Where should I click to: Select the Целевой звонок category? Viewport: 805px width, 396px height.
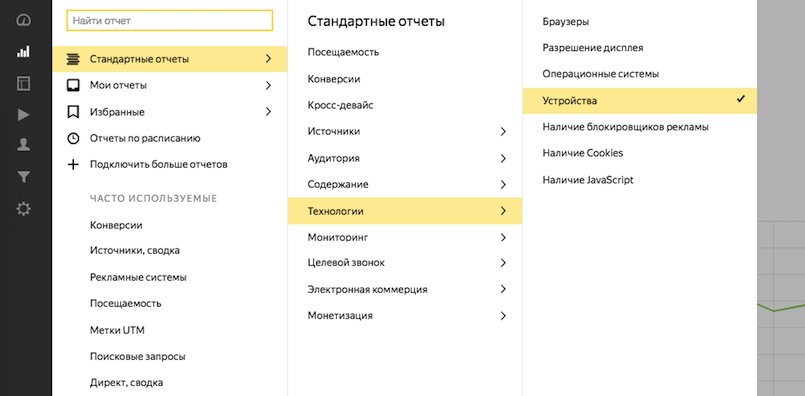[405, 263]
